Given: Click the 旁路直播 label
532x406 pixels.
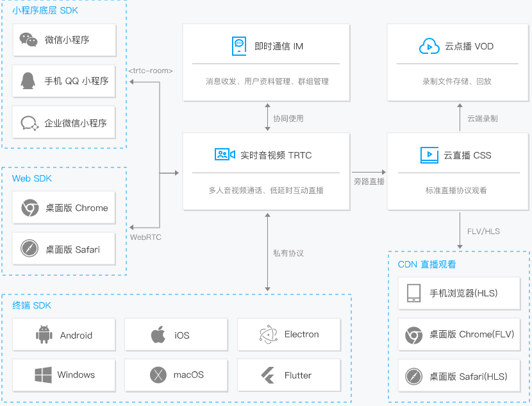Looking at the screenshot, I should [x=369, y=182].
